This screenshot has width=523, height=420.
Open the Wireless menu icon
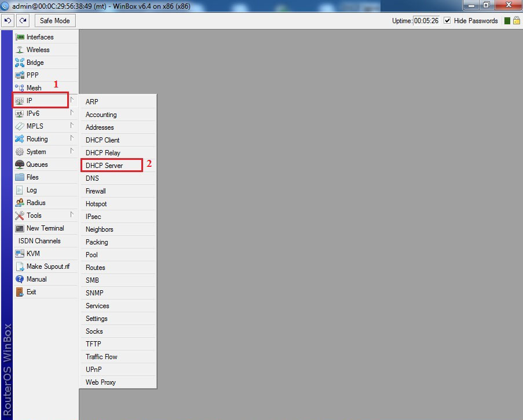(20, 50)
